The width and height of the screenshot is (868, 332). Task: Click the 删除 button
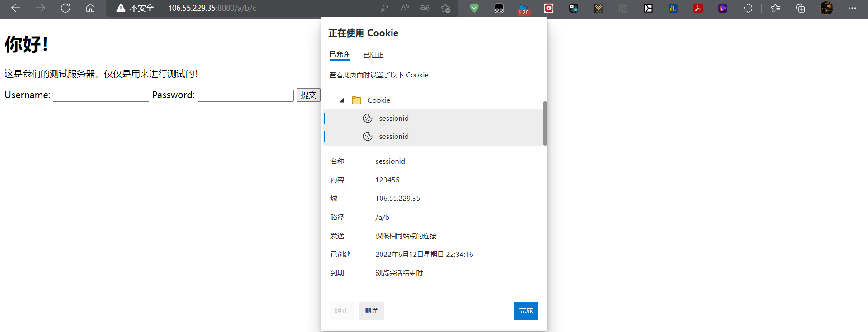pos(371,311)
